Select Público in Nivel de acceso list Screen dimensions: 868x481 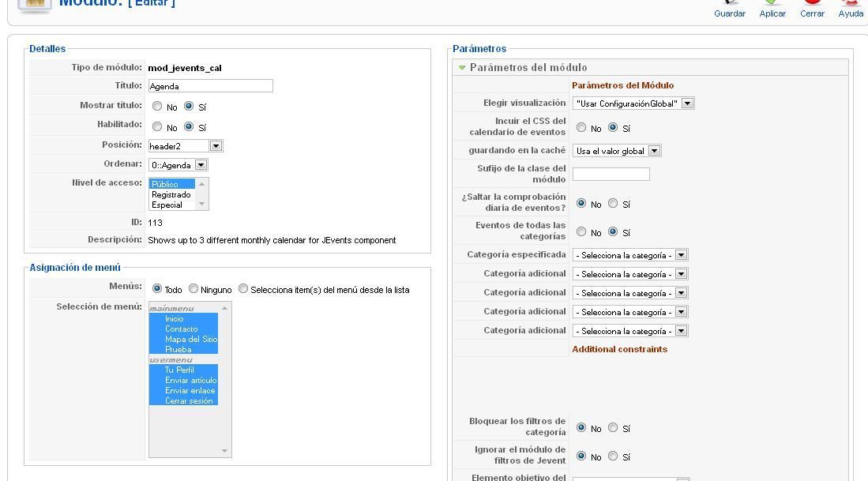coord(172,184)
